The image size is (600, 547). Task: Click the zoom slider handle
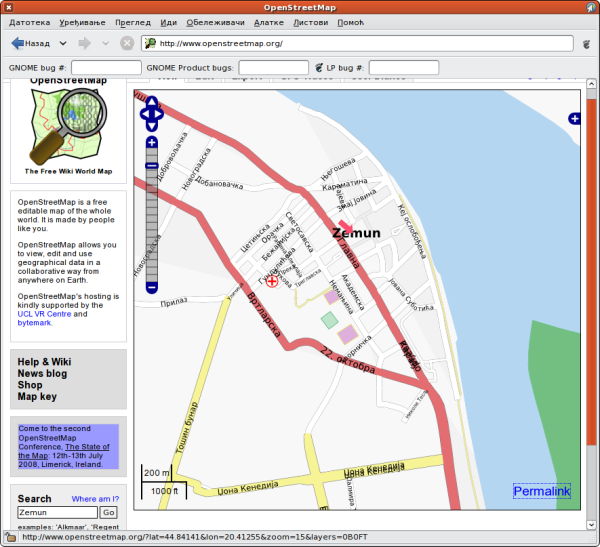152,165
